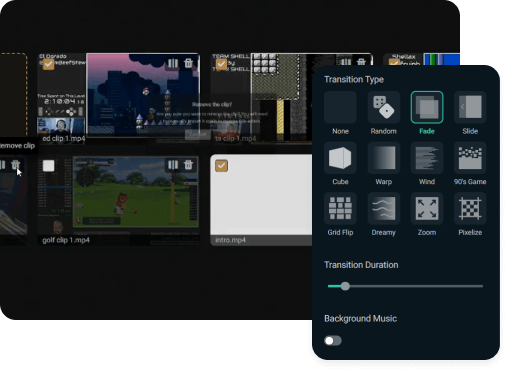
Task: Choose the Fade transition type
Action: 427,107
